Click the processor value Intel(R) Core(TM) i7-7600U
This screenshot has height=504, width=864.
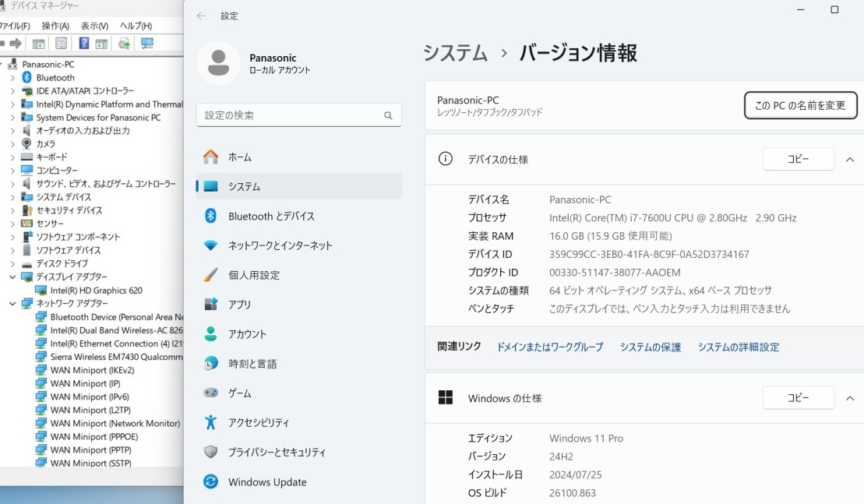click(x=673, y=218)
